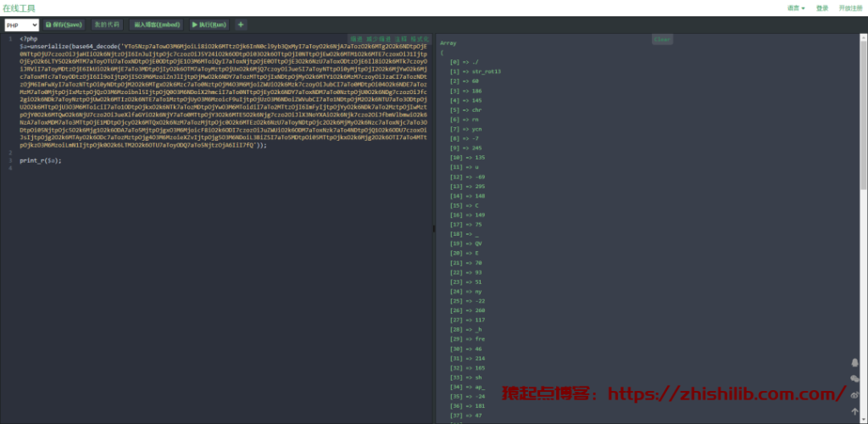Clear the output with Clear button
The image size is (868, 424).
tap(662, 39)
